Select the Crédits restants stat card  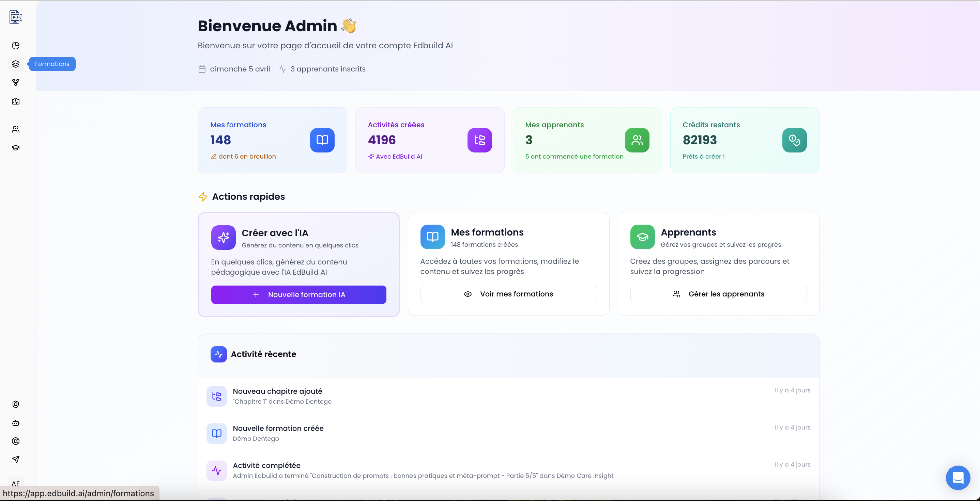(745, 140)
